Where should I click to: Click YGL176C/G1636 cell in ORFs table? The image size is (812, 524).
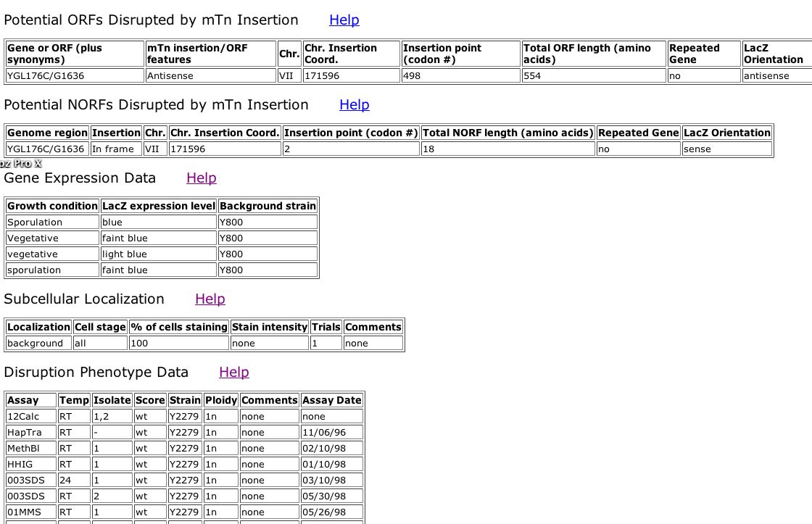click(x=74, y=75)
